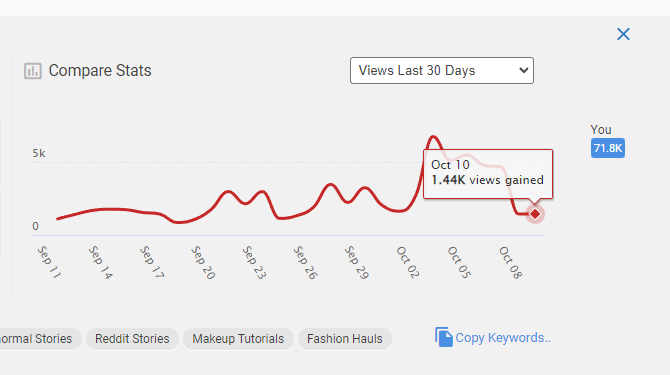Click the Sep 26 axis label
Image resolution: width=670 pixels, height=375 pixels.
point(305,262)
